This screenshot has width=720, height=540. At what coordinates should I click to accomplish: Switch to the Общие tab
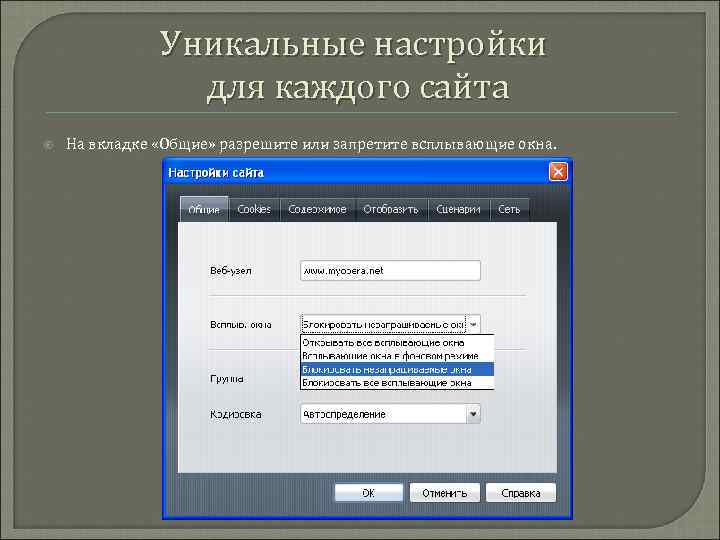[x=204, y=209]
